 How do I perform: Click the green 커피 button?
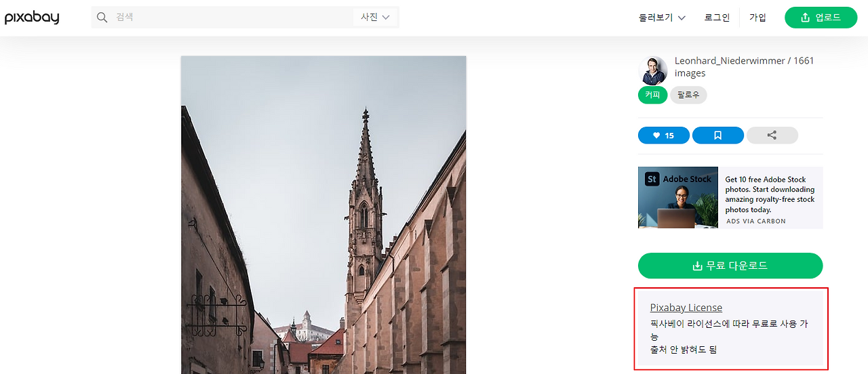pos(653,95)
